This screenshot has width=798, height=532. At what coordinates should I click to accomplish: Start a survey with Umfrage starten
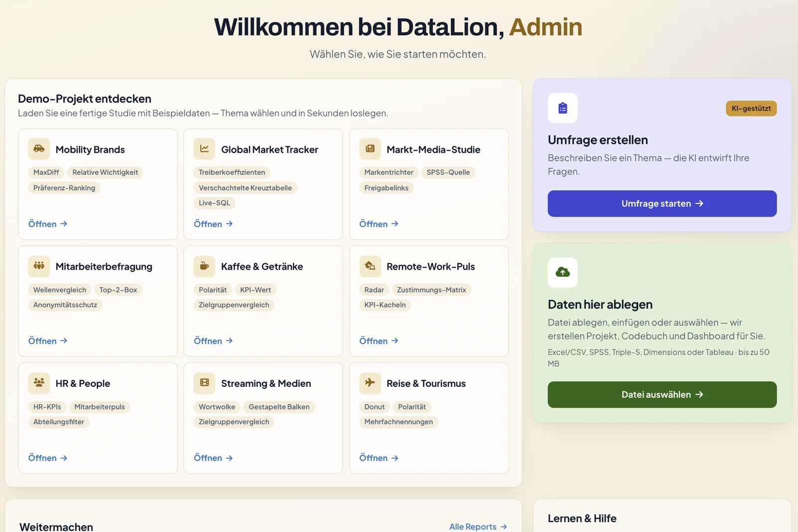[662, 203]
